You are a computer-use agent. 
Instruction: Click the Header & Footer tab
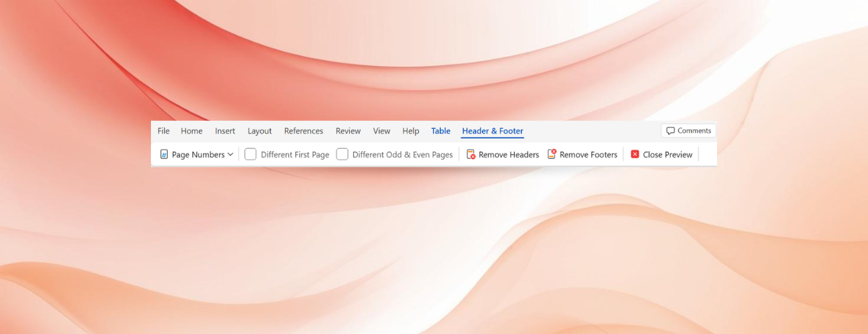tap(493, 131)
